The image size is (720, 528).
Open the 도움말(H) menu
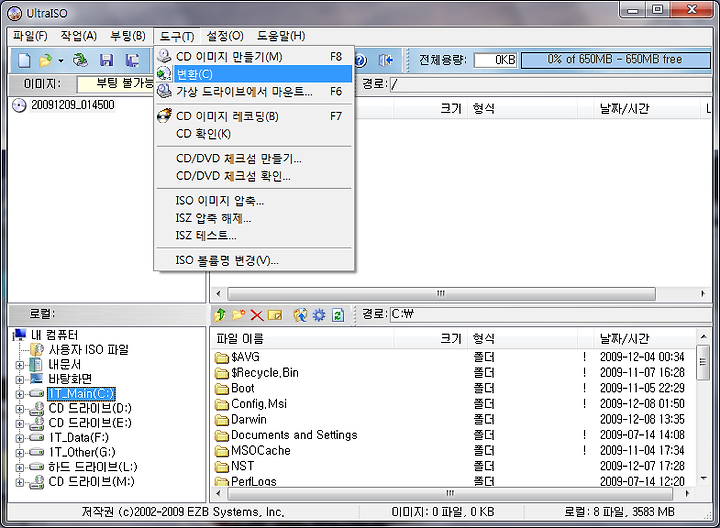pyautogui.click(x=281, y=36)
